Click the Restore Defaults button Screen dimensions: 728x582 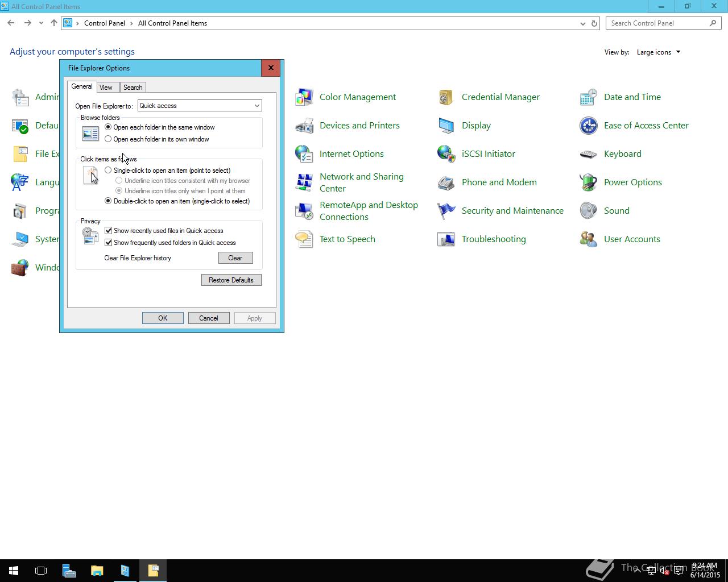point(231,280)
